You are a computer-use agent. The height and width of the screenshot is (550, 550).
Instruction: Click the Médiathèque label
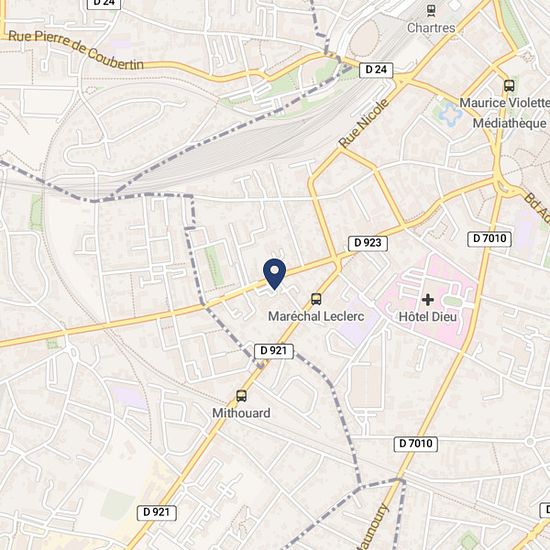pyautogui.click(x=509, y=123)
